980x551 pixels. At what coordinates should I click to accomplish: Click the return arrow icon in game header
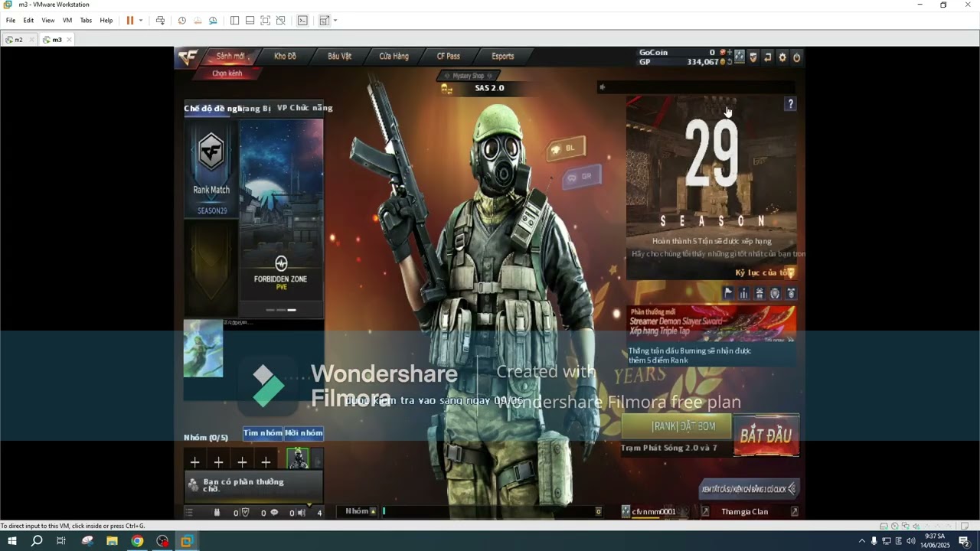coord(767,57)
